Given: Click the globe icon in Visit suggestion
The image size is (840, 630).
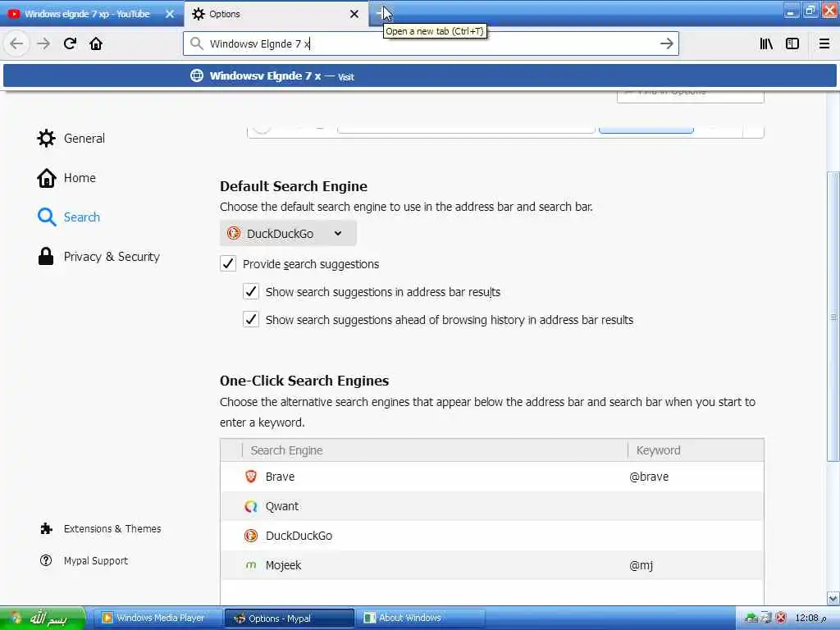Looking at the screenshot, I should coord(197,75).
